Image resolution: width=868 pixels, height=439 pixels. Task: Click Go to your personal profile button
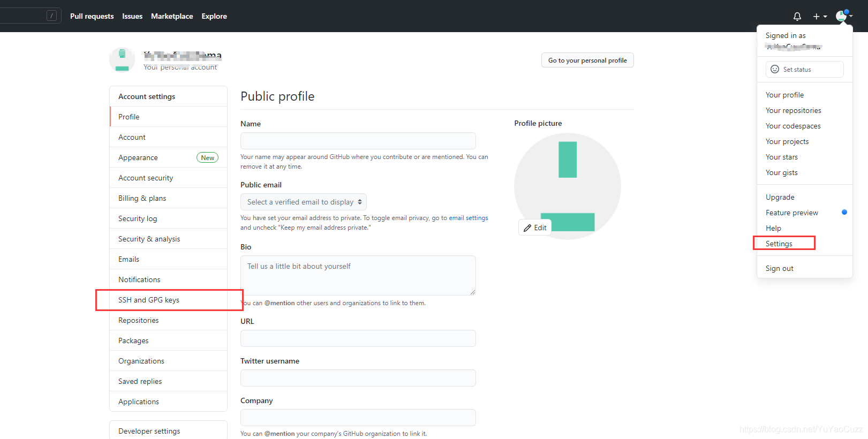[587, 60]
